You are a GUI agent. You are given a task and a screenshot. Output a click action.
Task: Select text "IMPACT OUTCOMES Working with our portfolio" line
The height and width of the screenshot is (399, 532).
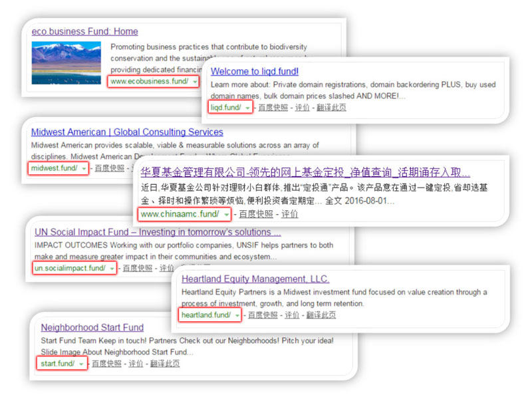point(184,245)
